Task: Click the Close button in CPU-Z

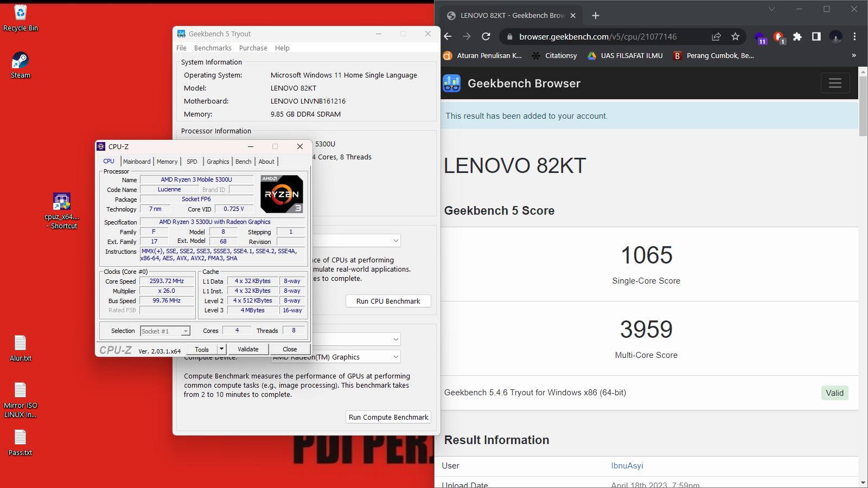Action: click(x=290, y=349)
